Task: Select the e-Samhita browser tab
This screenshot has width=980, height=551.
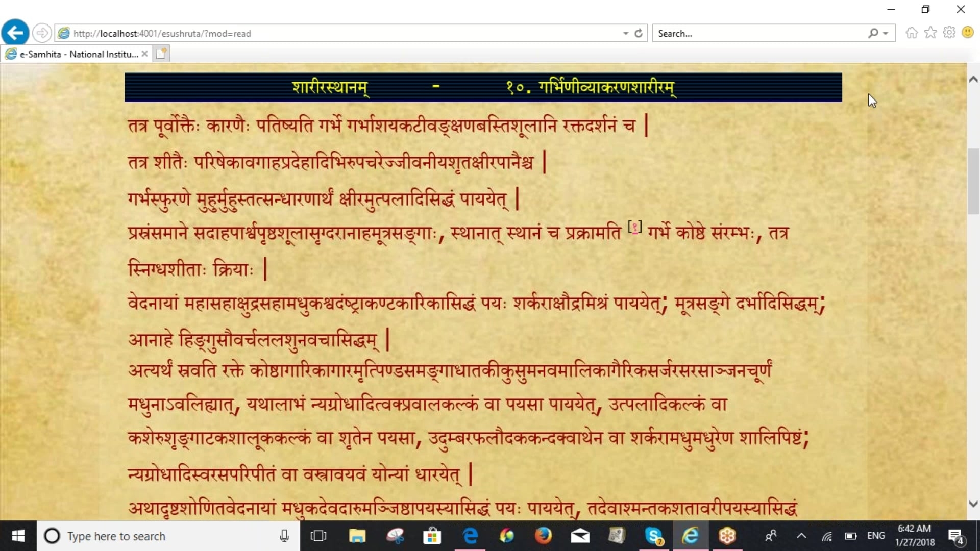Action: click(79, 54)
